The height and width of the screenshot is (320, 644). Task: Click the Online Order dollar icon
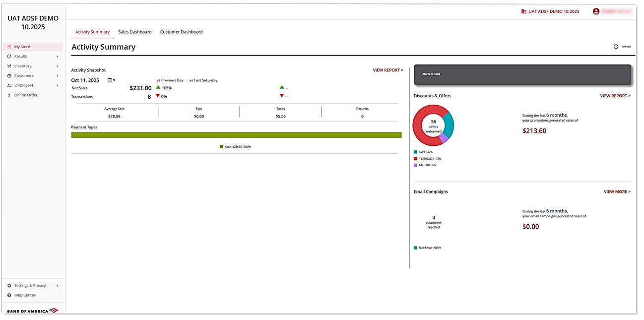tap(8, 95)
